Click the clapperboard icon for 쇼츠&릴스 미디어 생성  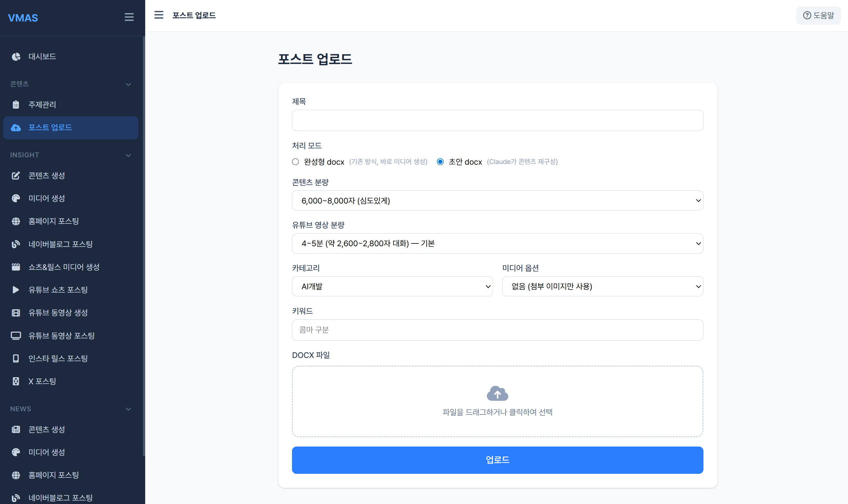tap(16, 267)
